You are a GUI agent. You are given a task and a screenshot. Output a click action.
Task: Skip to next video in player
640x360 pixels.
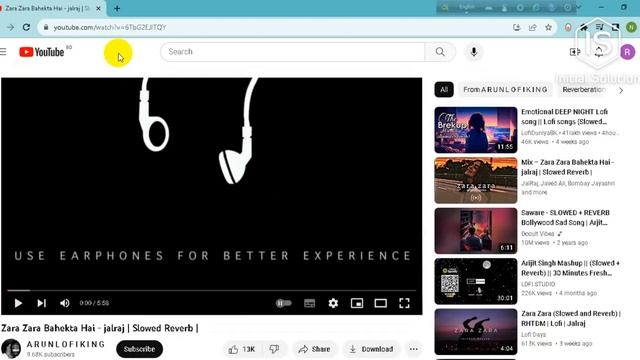point(41,303)
